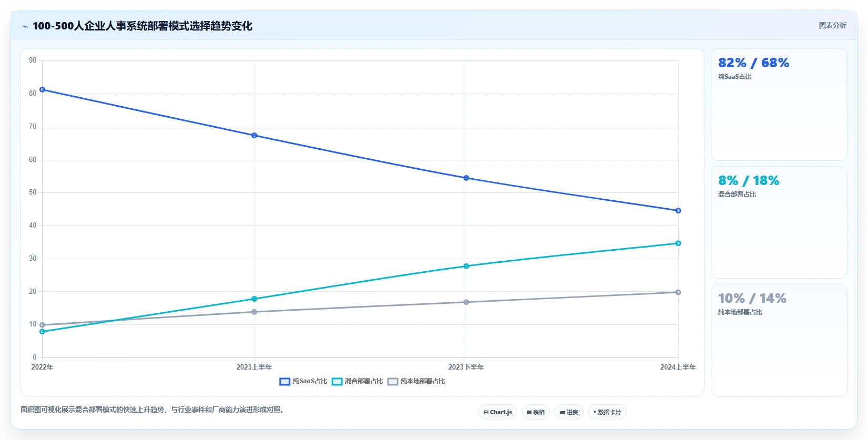Click the 纯本地部署占比 card label
Viewport: 868px width, 440px height.
click(x=740, y=312)
